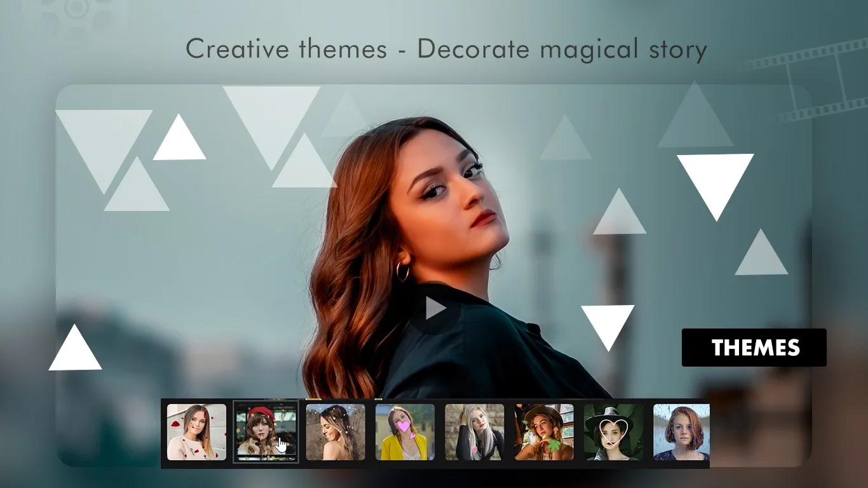
Task: Click the 'Creative themes - Decorate magical story' heading
Action: click(446, 50)
